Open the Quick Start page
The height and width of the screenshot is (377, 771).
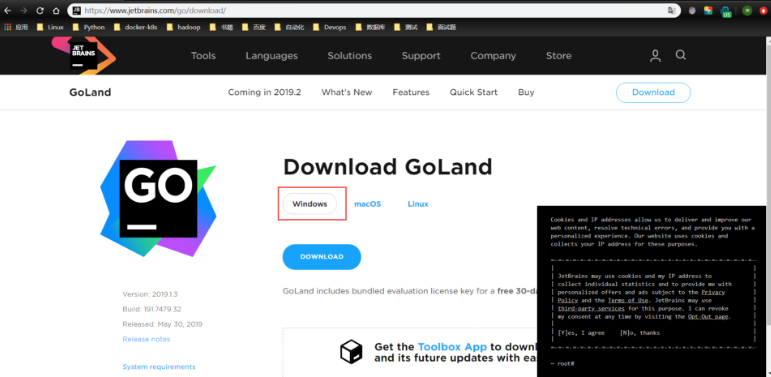474,92
